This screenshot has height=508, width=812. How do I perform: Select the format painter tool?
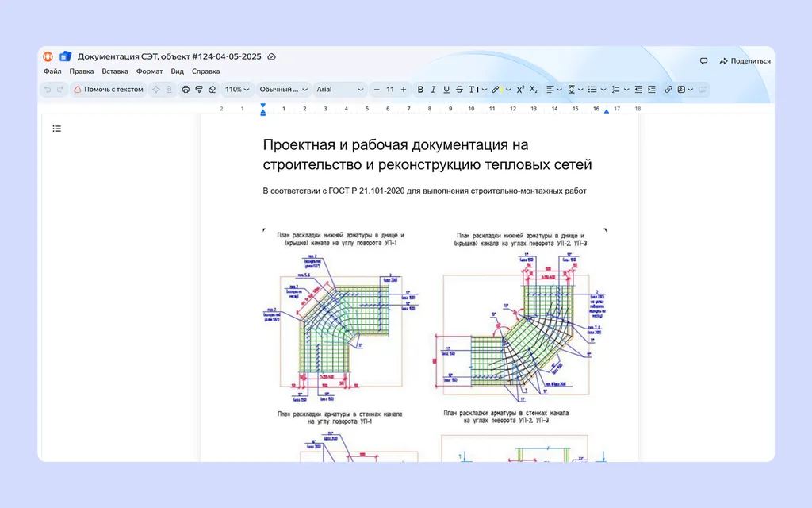(199, 89)
